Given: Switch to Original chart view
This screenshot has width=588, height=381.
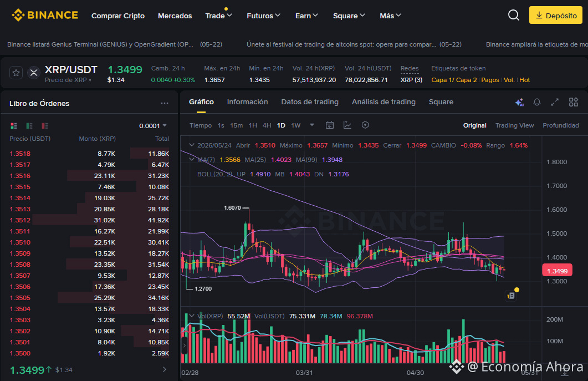Looking at the screenshot, I should pyautogui.click(x=474, y=125).
